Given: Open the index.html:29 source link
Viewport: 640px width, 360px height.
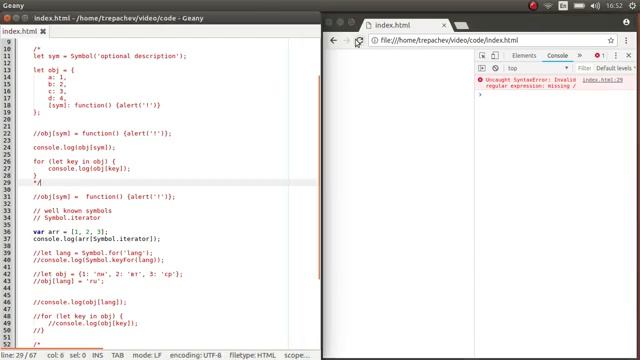Looking at the screenshot, I should (x=602, y=80).
